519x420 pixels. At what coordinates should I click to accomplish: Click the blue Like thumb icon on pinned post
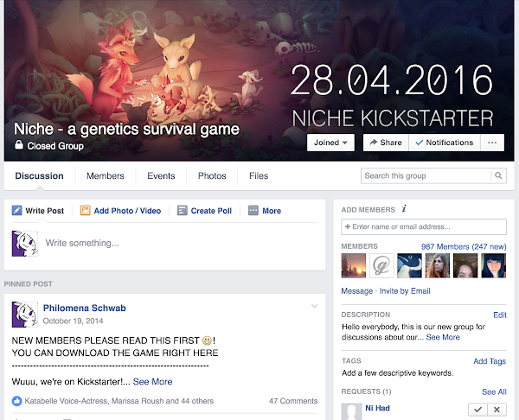tap(17, 401)
